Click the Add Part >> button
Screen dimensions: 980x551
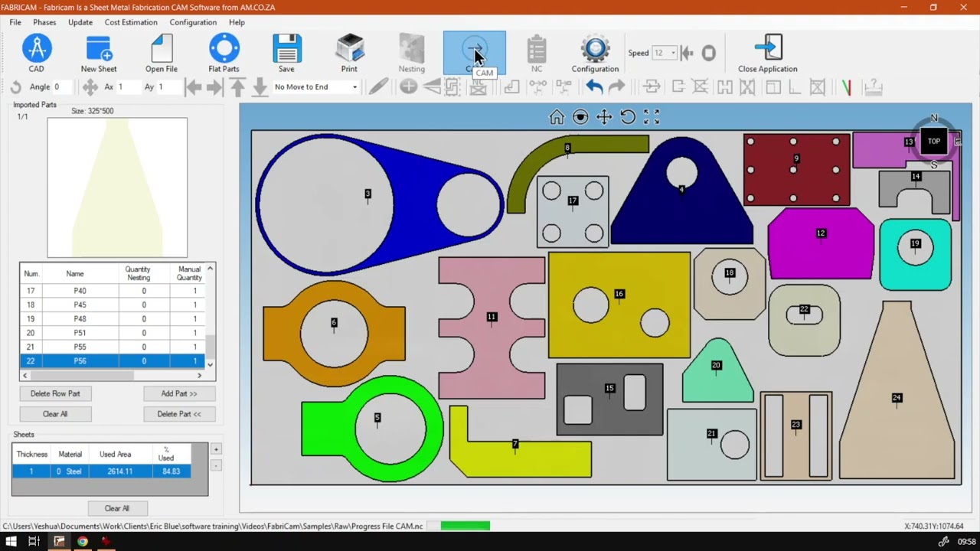click(x=179, y=393)
